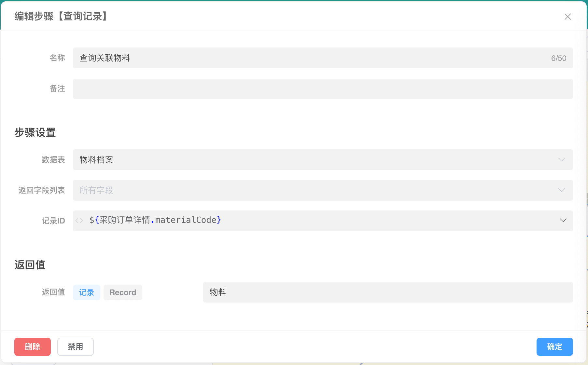Viewport: 588px width, 365px height.
Task: Click the empty 备注 input field
Action: click(322, 89)
